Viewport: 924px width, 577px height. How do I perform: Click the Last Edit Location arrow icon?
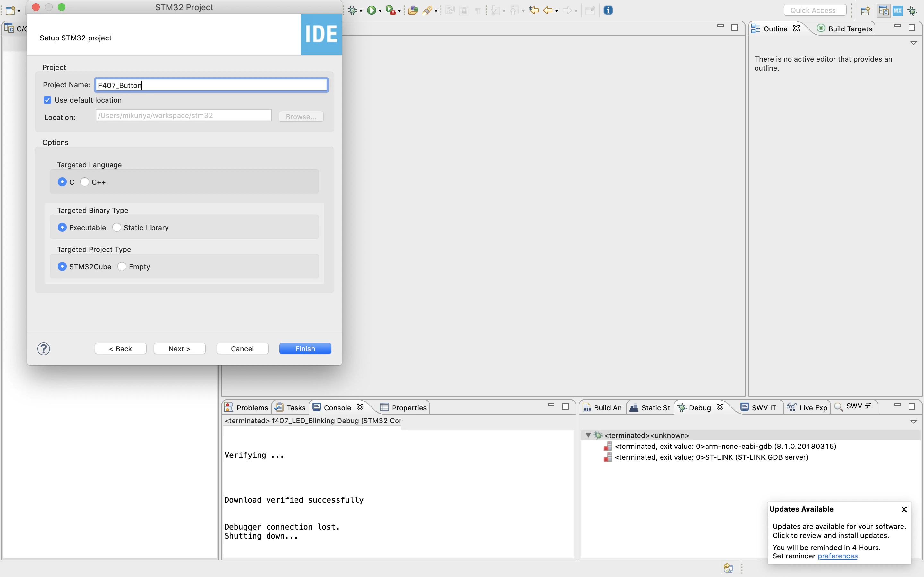point(534,10)
